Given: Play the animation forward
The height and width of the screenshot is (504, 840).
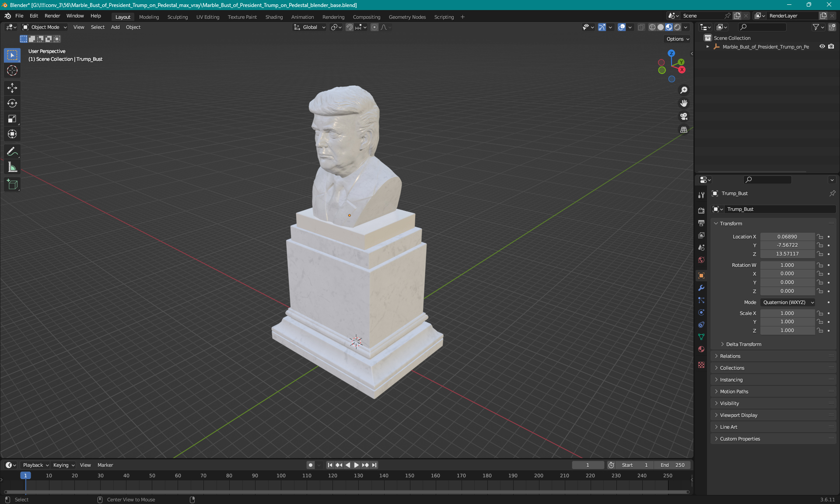Looking at the screenshot, I should (x=357, y=465).
